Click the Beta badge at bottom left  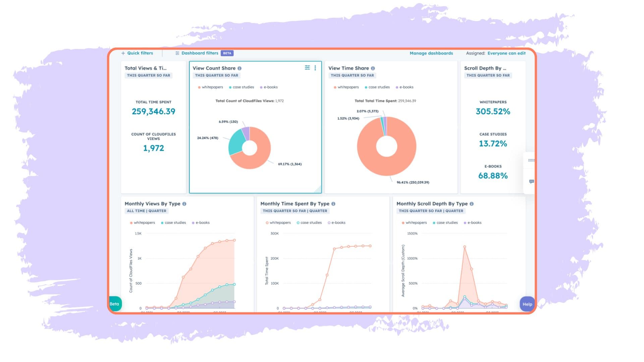114,303
